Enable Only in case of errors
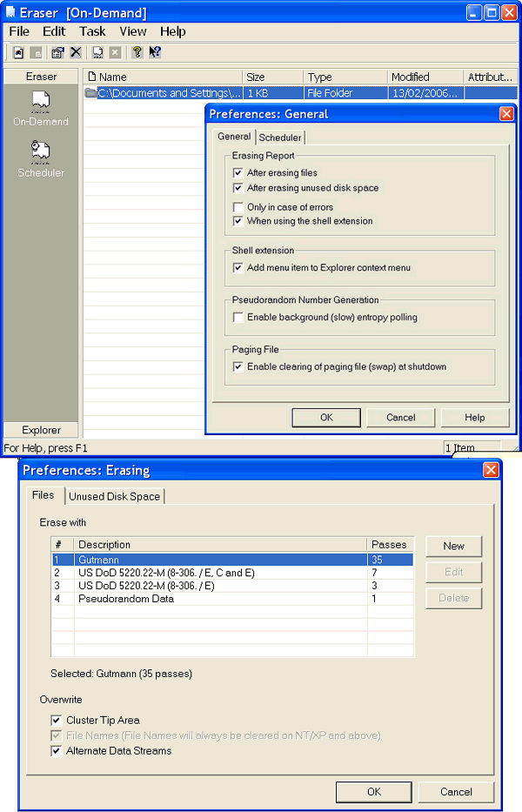The image size is (522, 812). (238, 207)
